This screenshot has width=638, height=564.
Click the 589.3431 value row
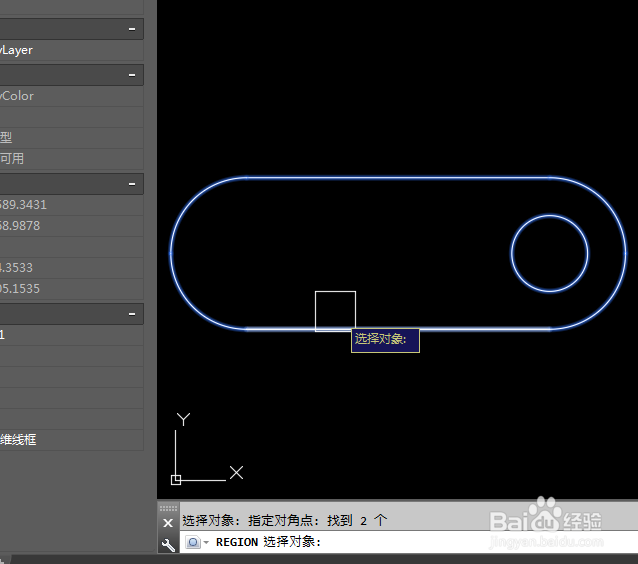[x=72, y=205]
